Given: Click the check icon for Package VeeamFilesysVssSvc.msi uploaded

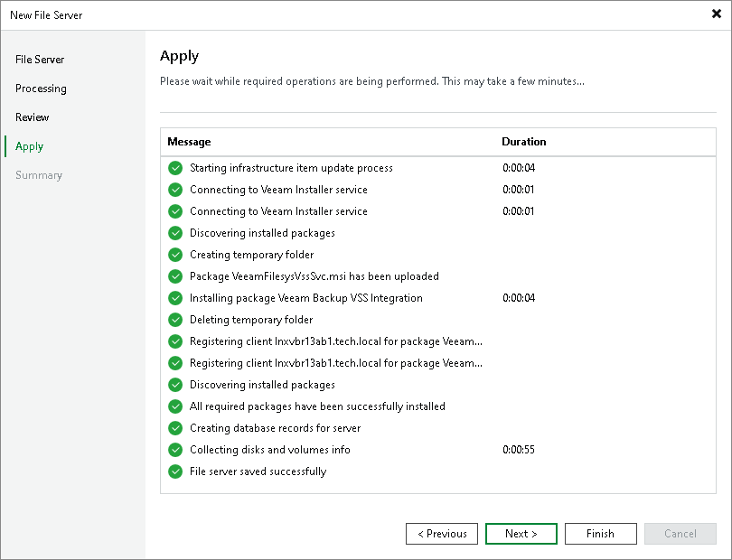Looking at the screenshot, I should (x=175, y=276).
